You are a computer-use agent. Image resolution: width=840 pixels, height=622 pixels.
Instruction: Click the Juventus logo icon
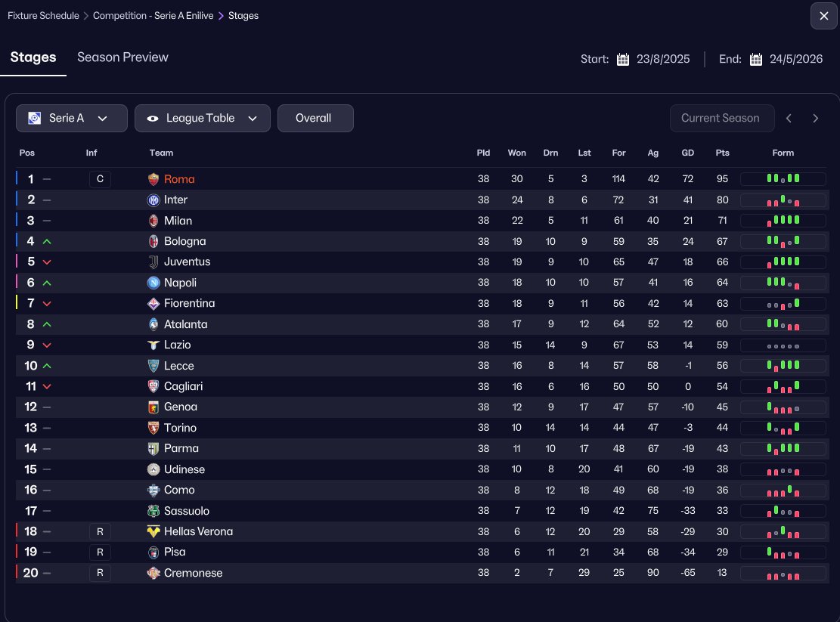click(x=153, y=261)
